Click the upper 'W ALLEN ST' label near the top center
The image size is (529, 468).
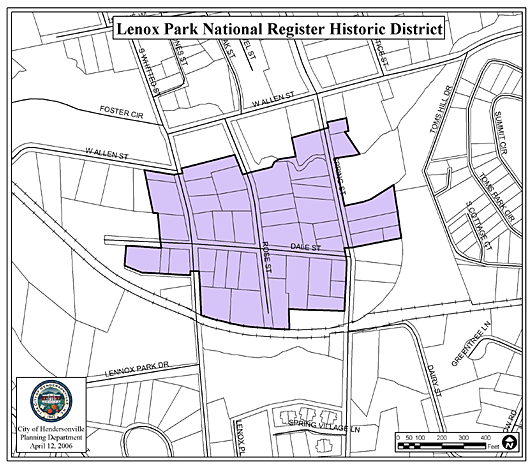tap(273, 99)
